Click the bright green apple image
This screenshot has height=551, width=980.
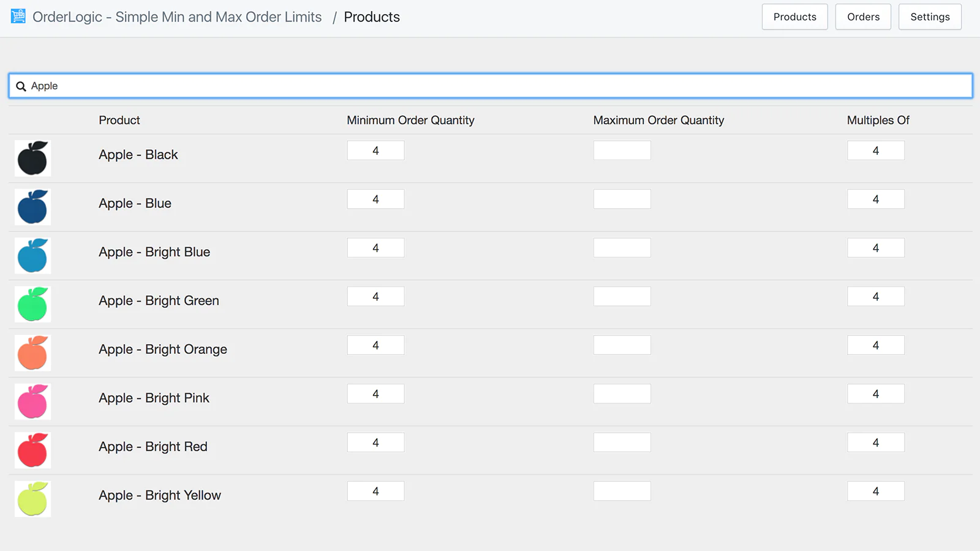coord(32,304)
